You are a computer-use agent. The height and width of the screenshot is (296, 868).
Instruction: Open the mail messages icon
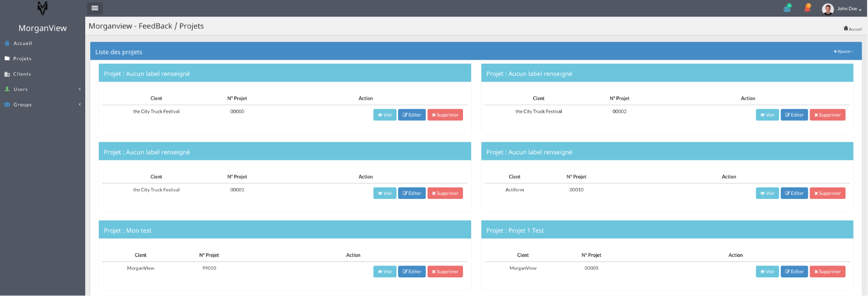tap(787, 8)
